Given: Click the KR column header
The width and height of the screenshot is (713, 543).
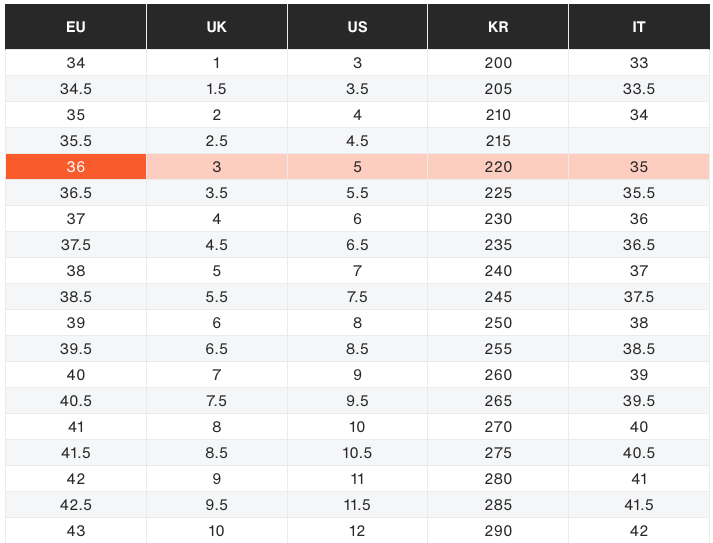Looking at the screenshot, I should (x=498, y=27).
